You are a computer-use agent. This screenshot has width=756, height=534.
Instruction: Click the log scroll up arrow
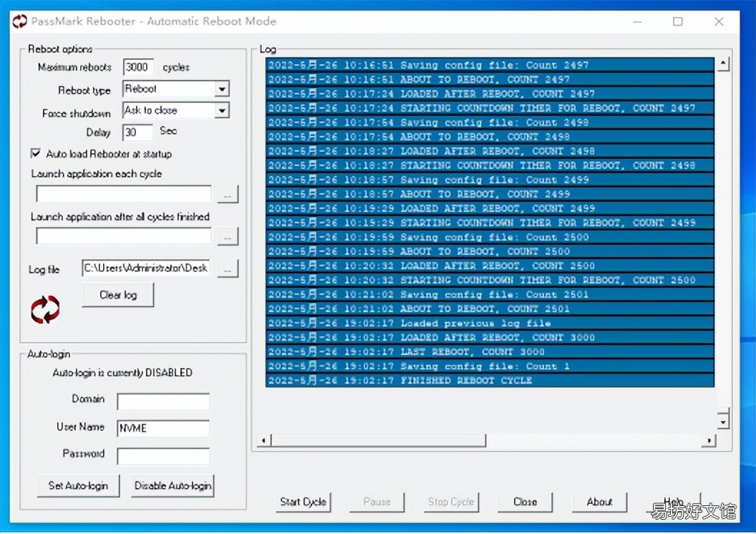(723, 64)
